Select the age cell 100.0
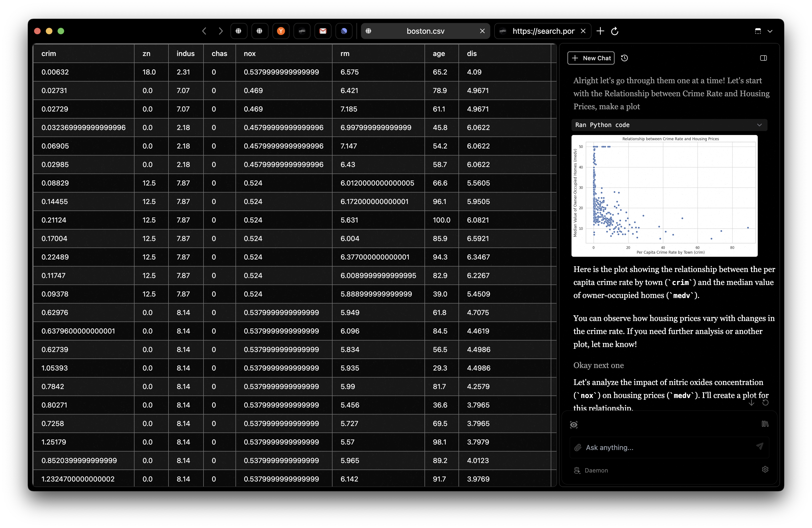 coord(441,220)
